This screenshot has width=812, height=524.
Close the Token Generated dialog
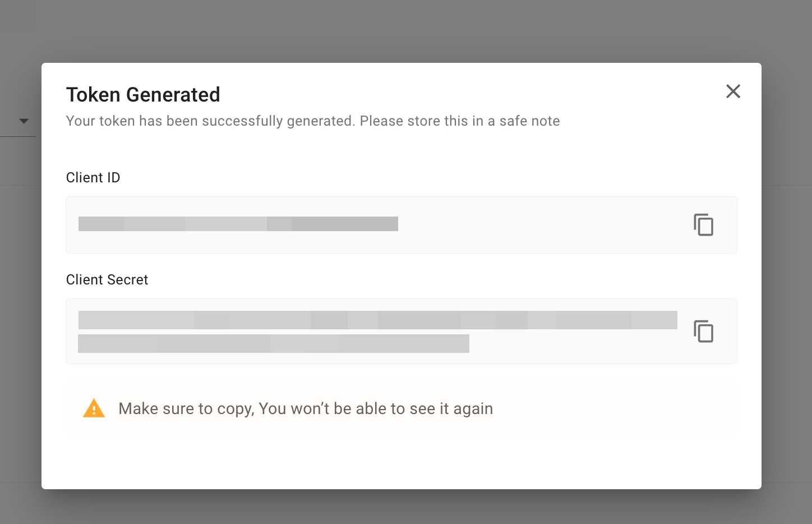(733, 91)
